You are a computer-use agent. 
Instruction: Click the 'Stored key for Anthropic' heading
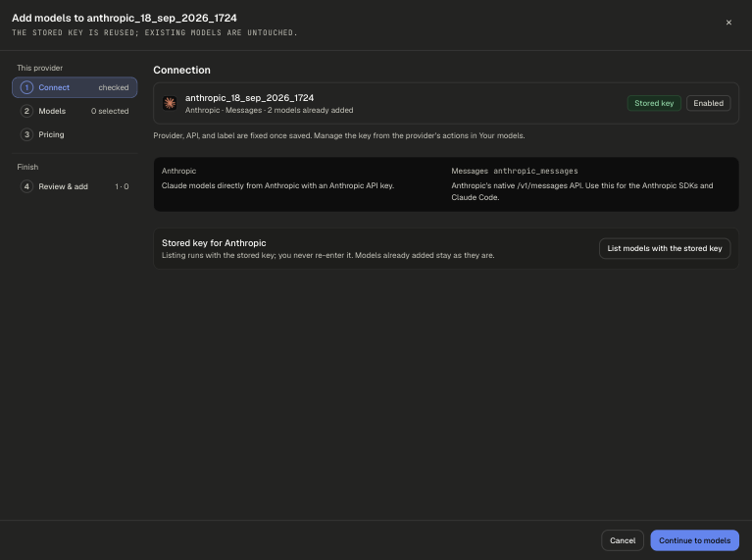[x=214, y=243]
